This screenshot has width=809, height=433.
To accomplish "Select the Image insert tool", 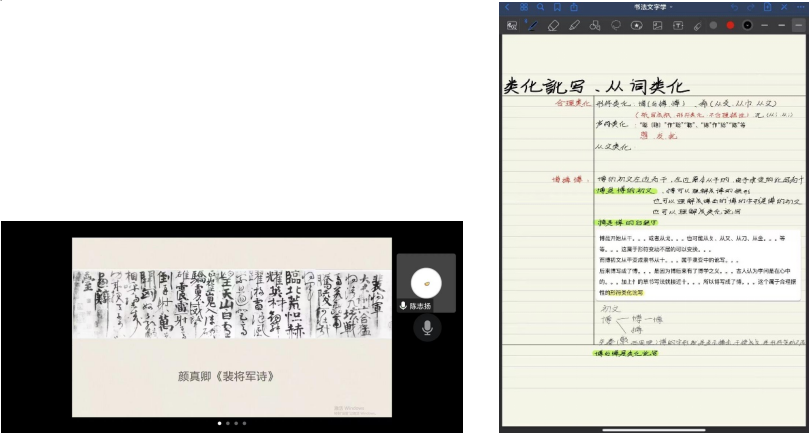I will 657,25.
